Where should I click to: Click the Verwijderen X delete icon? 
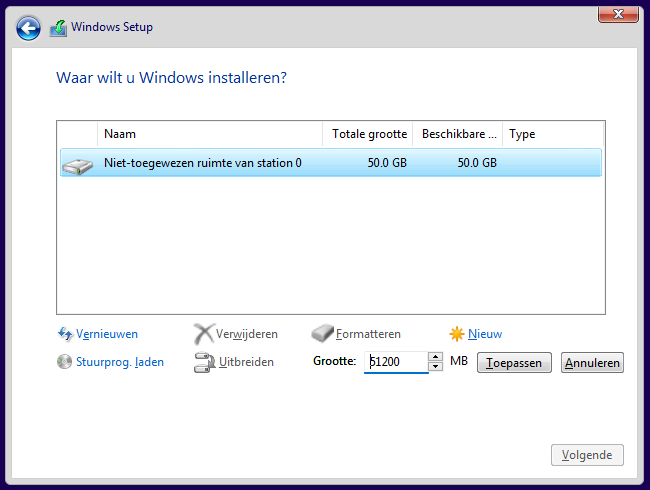pyautogui.click(x=204, y=334)
